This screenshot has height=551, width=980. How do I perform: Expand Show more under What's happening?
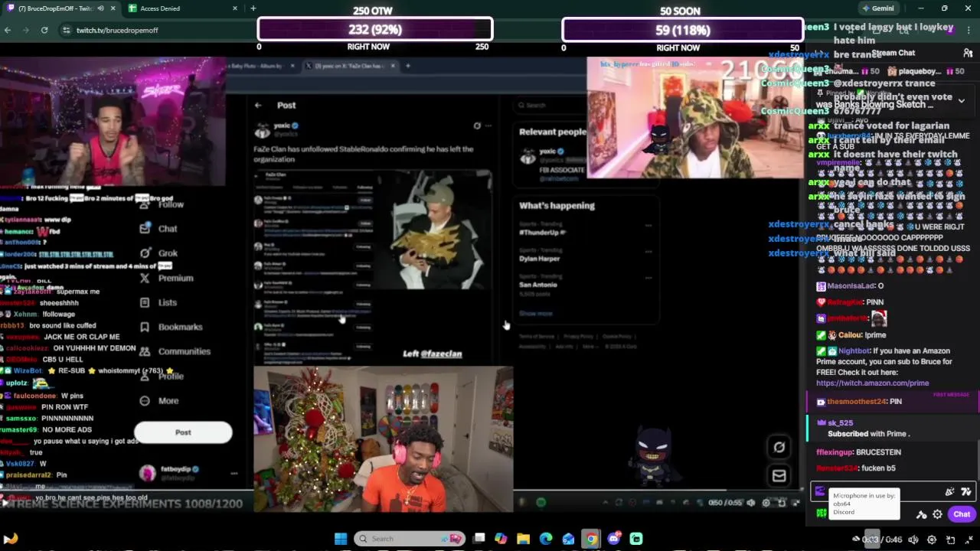click(535, 313)
